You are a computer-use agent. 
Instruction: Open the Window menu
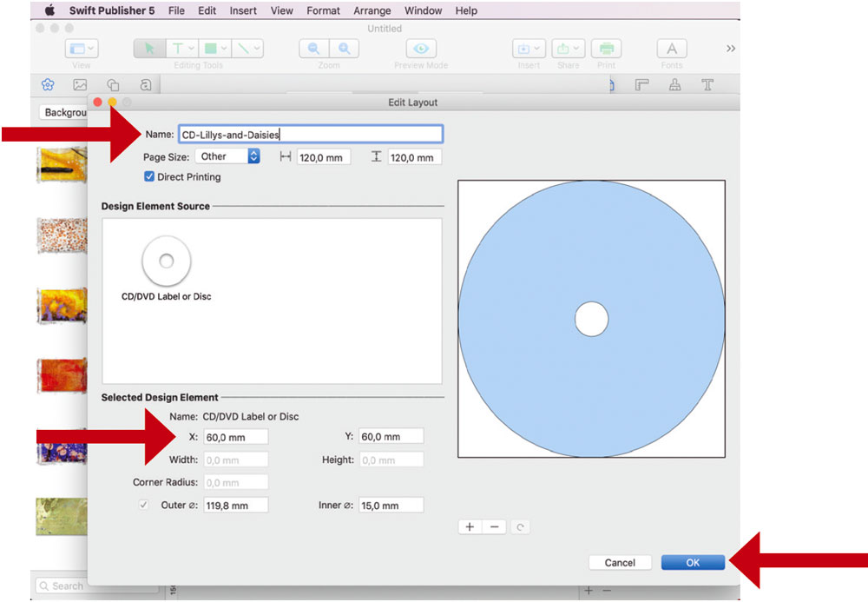(423, 10)
